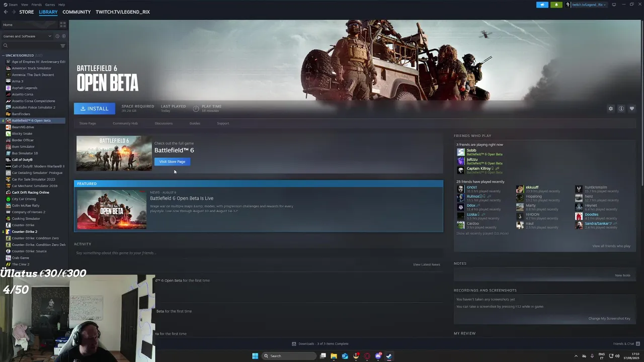
Task: Click View Latest News
Action: [427, 264]
